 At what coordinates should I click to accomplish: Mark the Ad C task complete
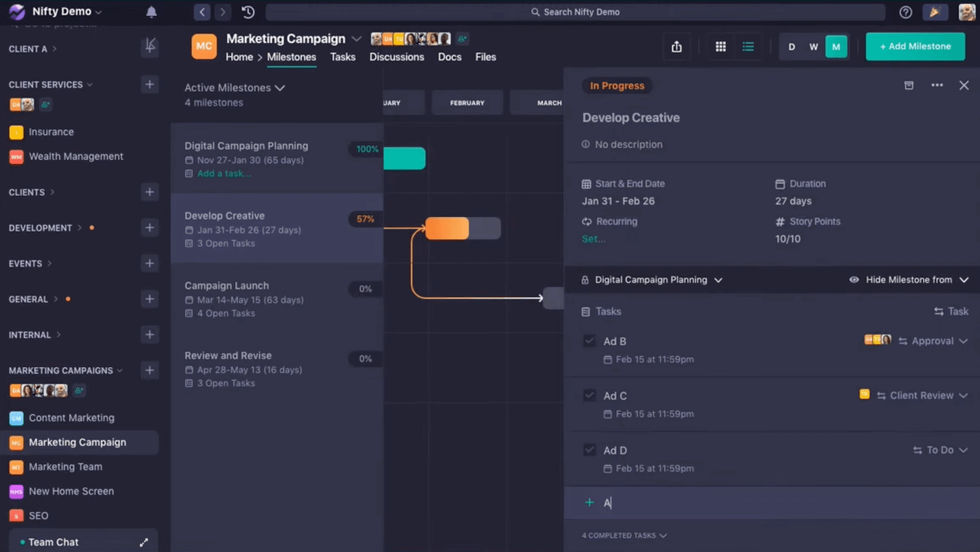[589, 396]
